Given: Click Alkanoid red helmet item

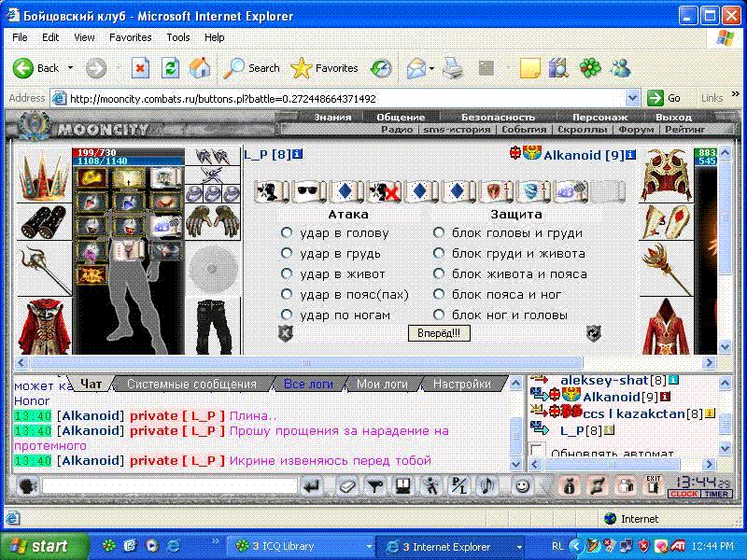Looking at the screenshot, I should click(x=667, y=175).
